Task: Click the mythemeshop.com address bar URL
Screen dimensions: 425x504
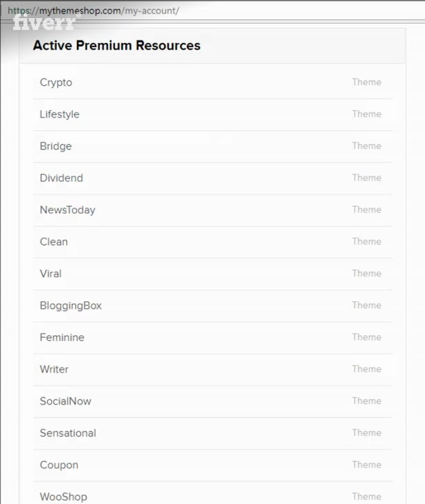Action: point(94,11)
